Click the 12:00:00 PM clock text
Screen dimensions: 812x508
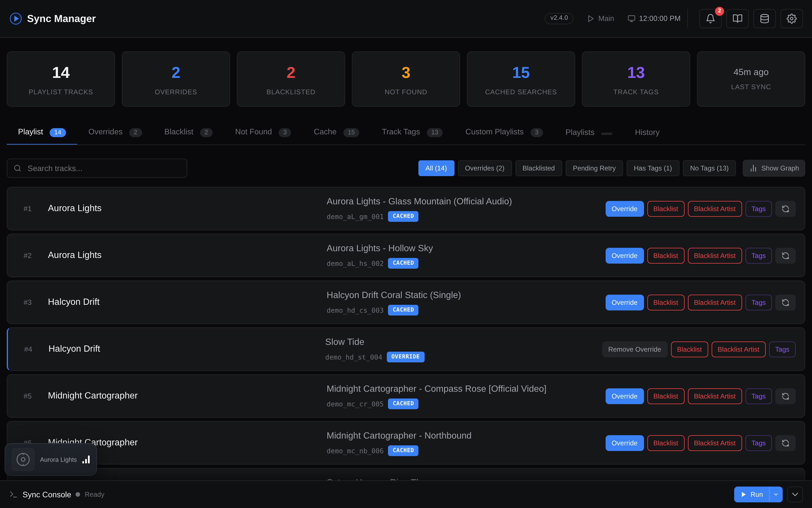point(660,18)
